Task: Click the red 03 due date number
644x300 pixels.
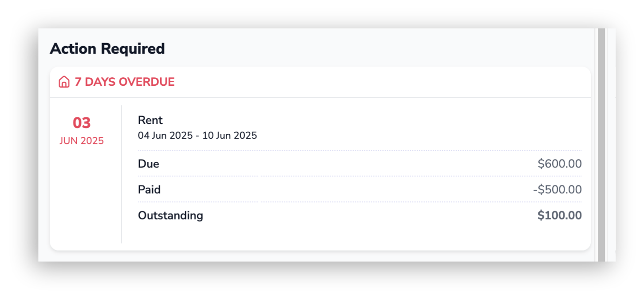Action: pos(82,123)
